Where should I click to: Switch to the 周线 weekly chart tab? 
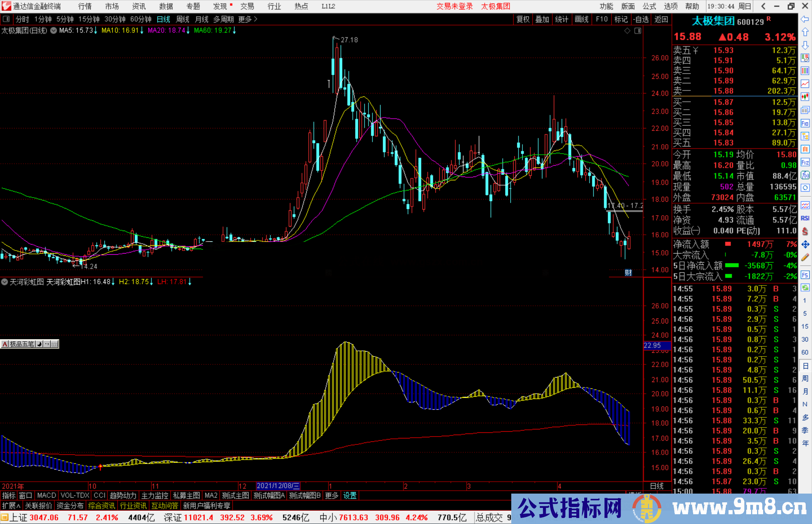pyautogui.click(x=183, y=19)
